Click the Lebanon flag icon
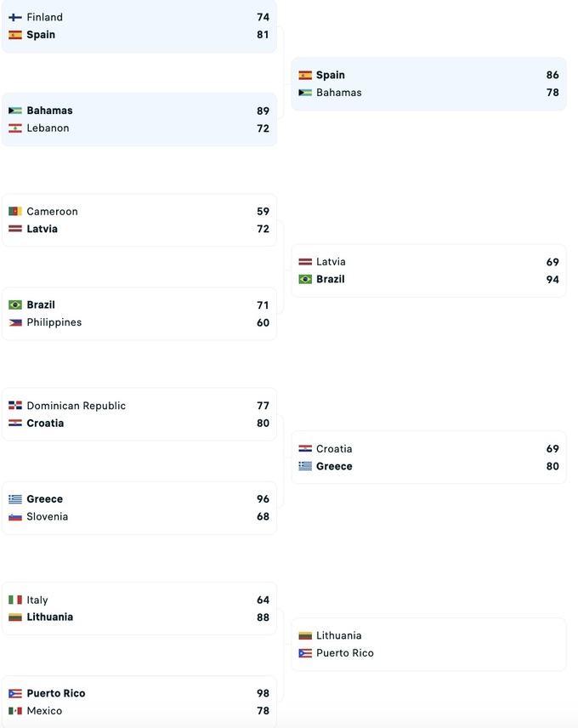The width and height of the screenshot is (578, 728). point(15,128)
